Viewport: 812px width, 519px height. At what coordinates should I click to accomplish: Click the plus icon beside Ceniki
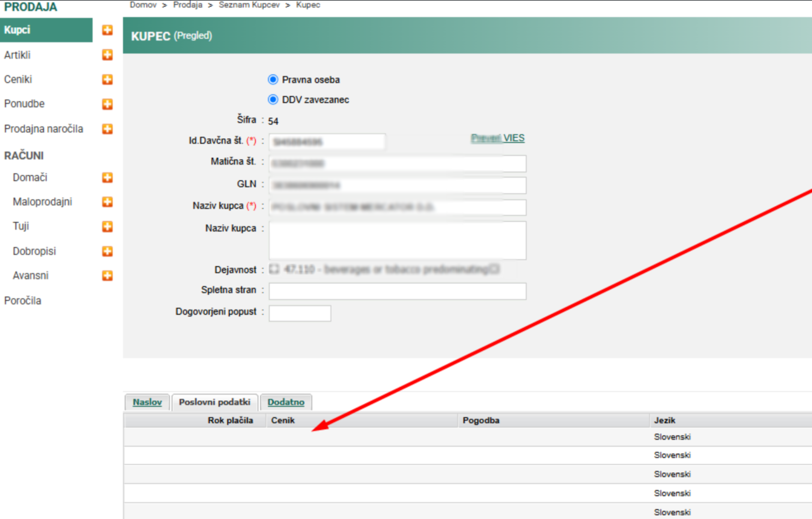coord(107,80)
